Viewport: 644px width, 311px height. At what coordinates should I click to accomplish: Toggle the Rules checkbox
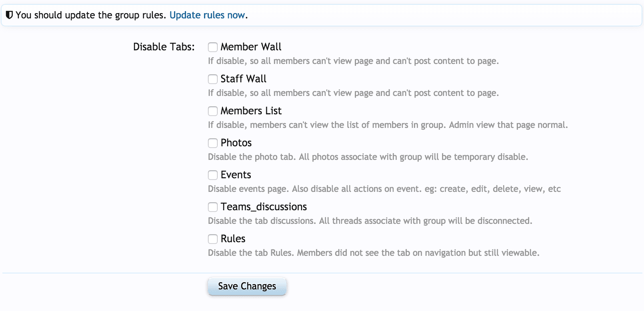[x=213, y=239]
